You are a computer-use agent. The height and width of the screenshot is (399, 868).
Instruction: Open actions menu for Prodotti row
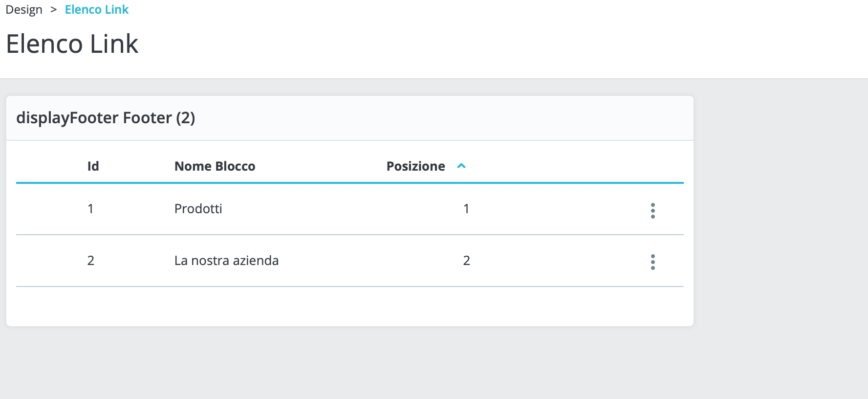coord(652,211)
